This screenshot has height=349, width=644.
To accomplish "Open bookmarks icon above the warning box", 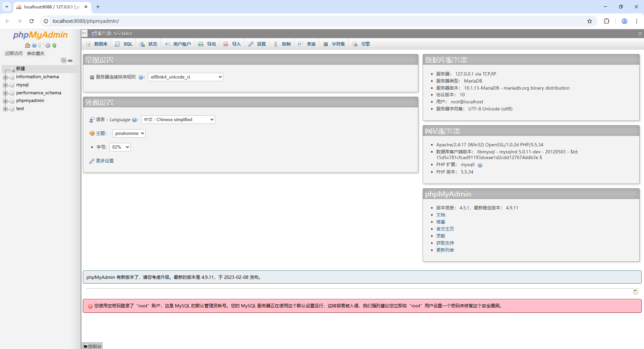I will 636,292.
